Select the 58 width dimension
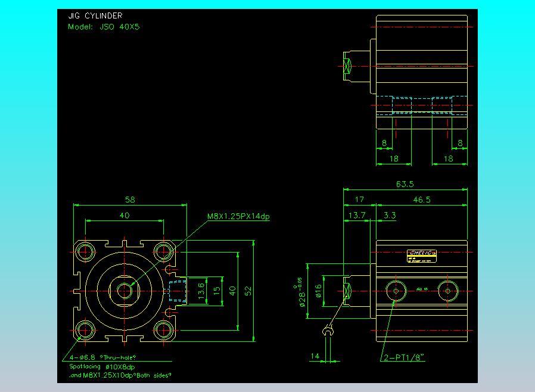535x392 pixels. pos(130,200)
